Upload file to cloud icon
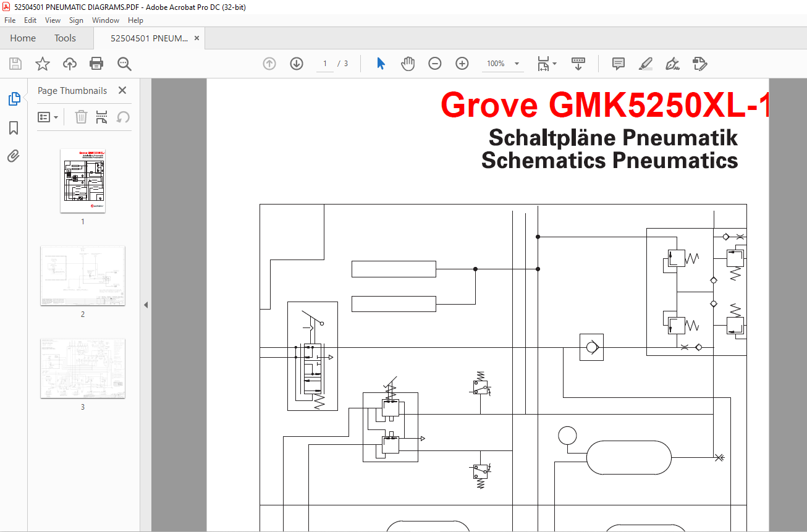Screen dimensions: 807x532 tap(70, 64)
